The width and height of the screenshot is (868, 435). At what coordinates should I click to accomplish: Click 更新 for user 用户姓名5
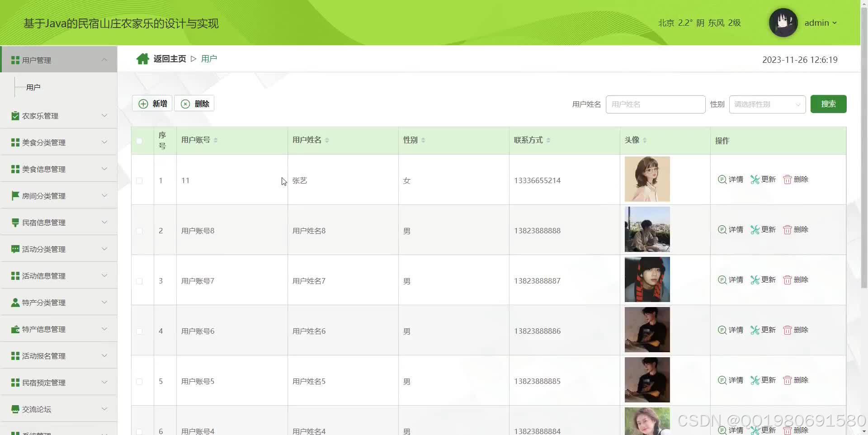[763, 380]
